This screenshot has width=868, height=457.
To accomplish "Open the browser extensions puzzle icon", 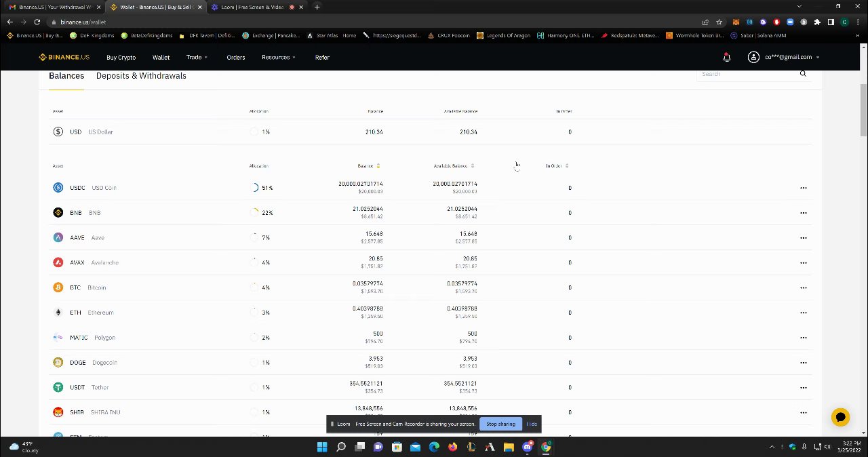I will click(x=817, y=22).
